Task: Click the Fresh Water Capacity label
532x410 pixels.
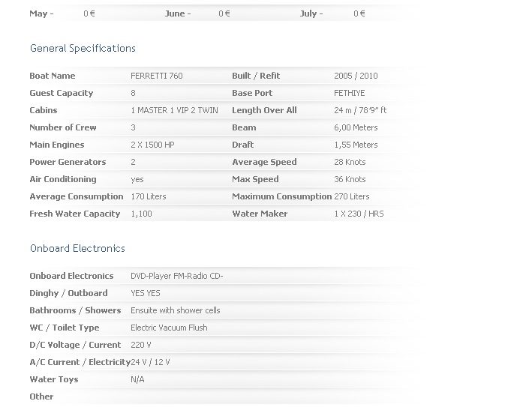Action: point(75,214)
